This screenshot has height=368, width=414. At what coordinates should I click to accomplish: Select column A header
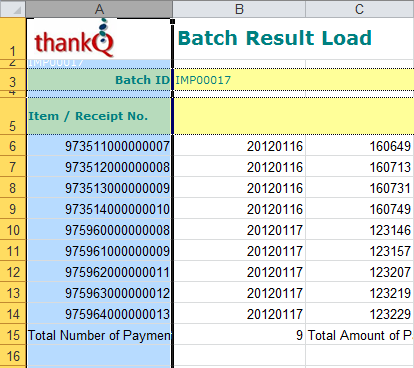[99, 9]
